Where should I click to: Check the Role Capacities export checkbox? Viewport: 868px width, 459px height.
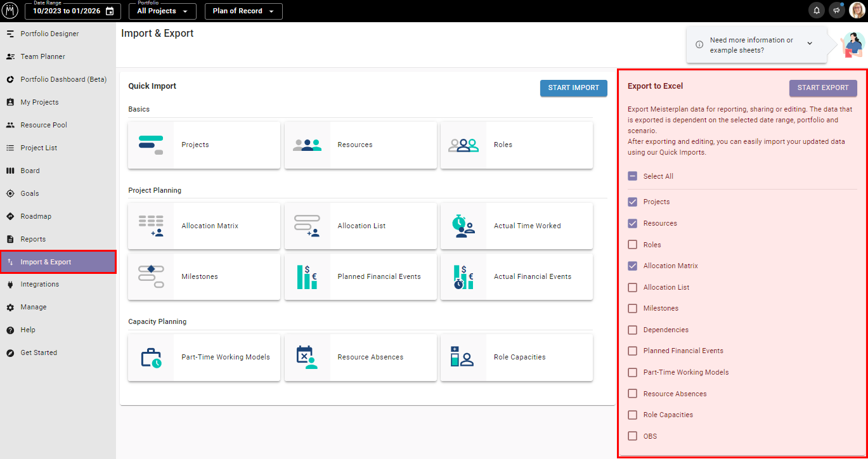coord(632,415)
